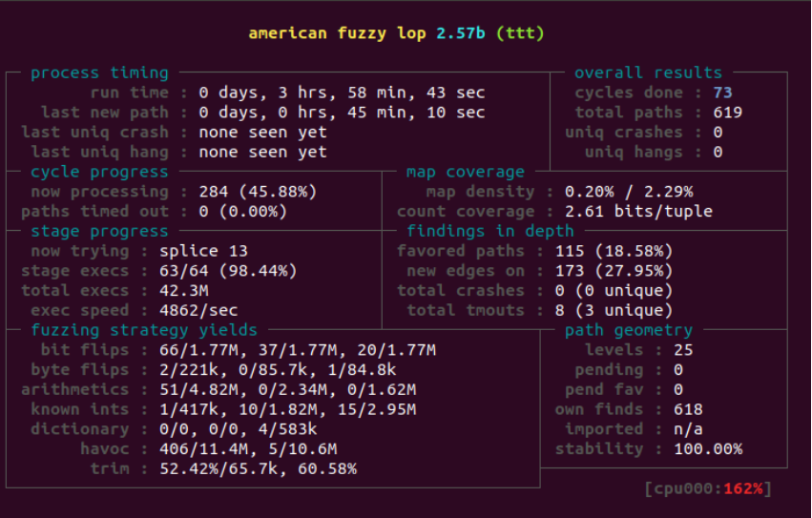
Task: Click the title 'american fuzzy lop 2.57b (ttt)'
Action: (x=396, y=33)
